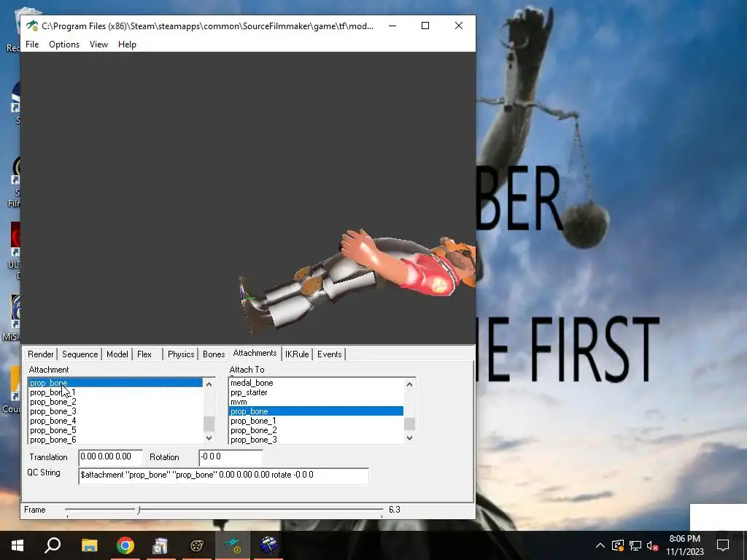
Task: Open Google Chrome from taskbar
Action: tap(125, 545)
